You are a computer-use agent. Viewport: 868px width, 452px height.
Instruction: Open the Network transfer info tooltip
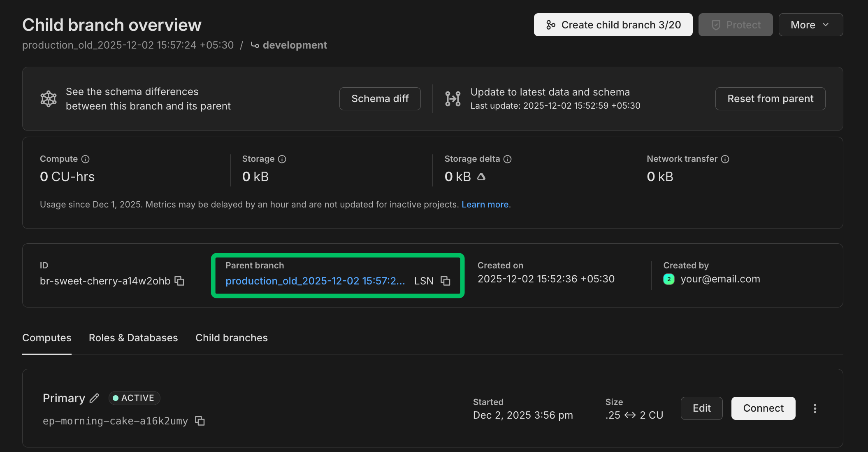725,159
